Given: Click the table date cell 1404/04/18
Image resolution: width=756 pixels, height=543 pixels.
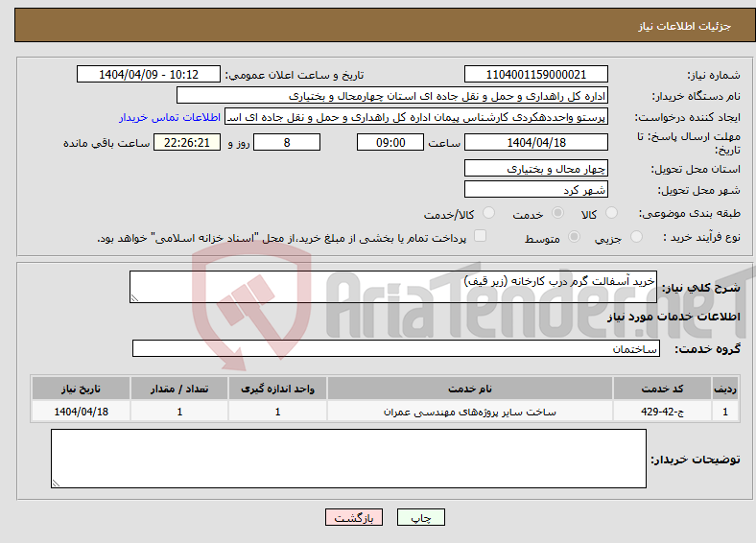Looking at the screenshot, I should click(x=81, y=412).
